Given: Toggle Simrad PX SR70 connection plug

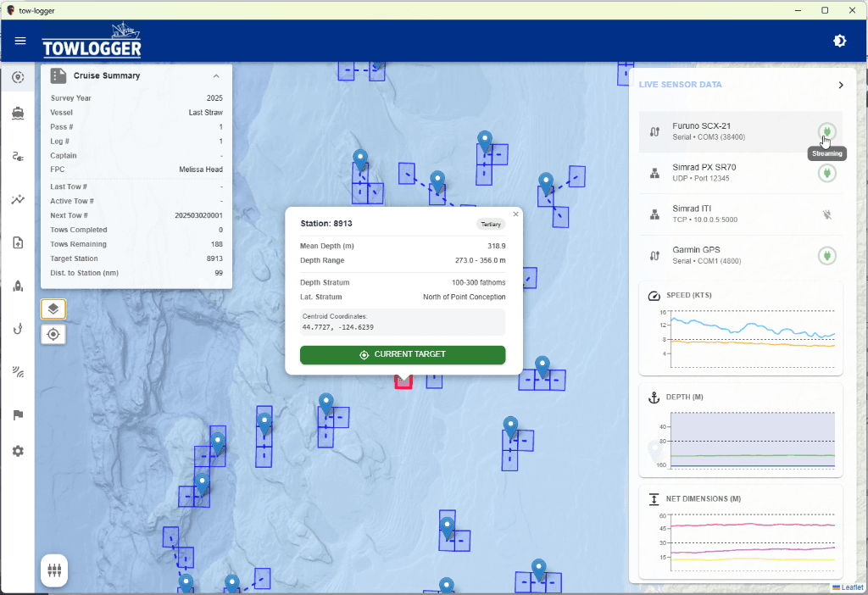Looking at the screenshot, I should [x=827, y=173].
